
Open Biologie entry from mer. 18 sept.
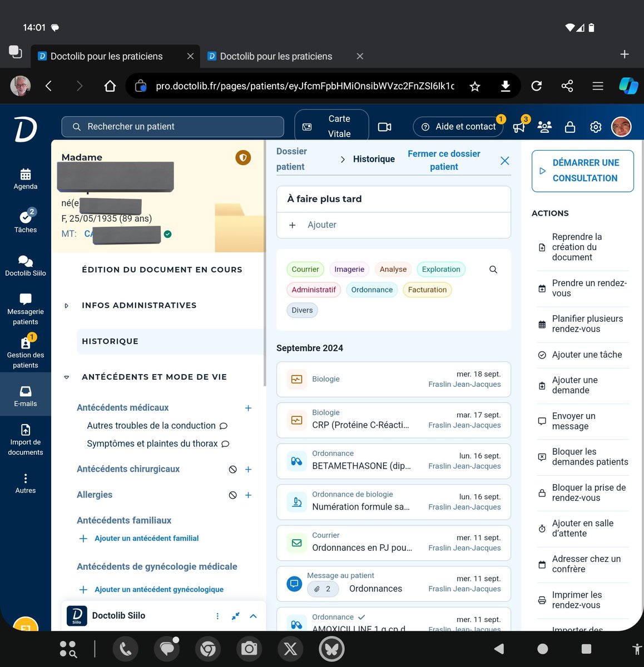coord(394,380)
